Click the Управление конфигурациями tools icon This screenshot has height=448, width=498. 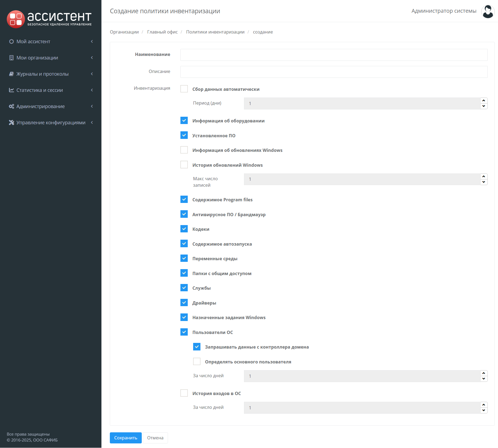click(x=11, y=123)
